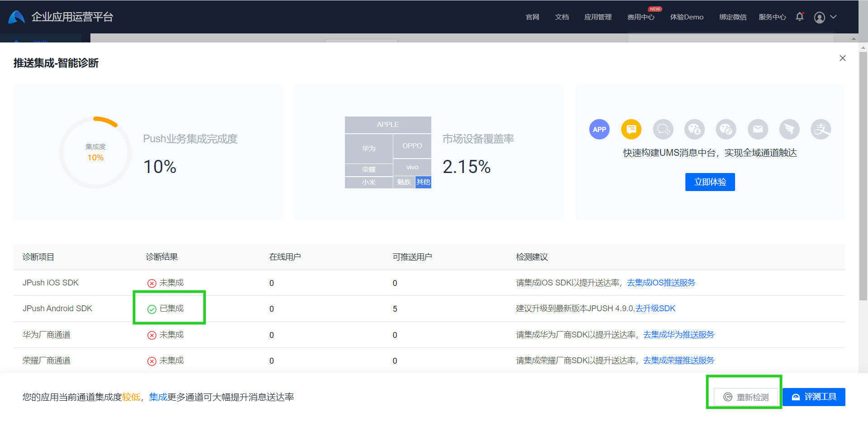Expand the account dropdown chevron
This screenshot has height=421, width=868.
pyautogui.click(x=834, y=17)
